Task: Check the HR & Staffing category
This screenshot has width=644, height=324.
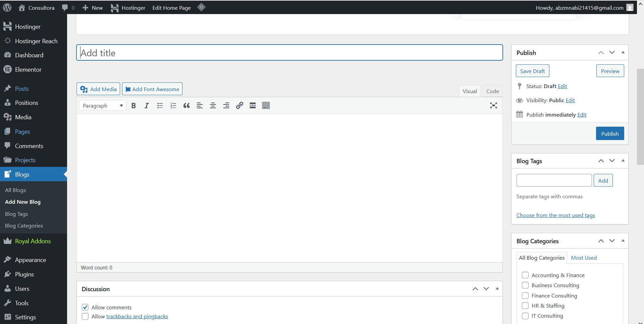Action: (525, 306)
